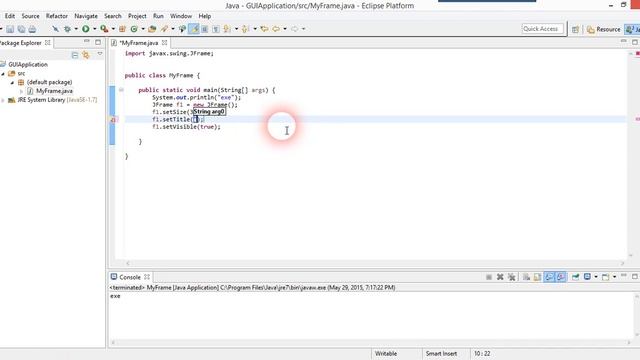Open the Source menu
640x360 pixels.
click(30, 16)
